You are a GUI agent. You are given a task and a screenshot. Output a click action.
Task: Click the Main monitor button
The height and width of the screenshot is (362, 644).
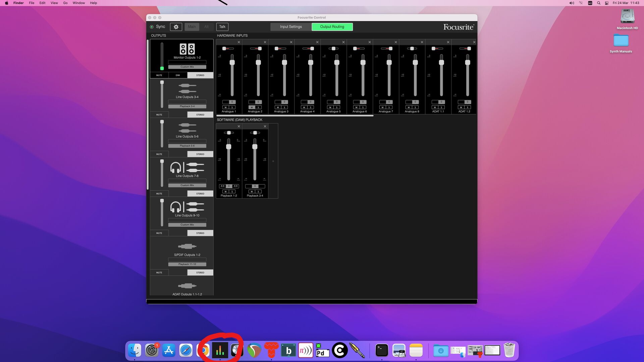coord(192,27)
